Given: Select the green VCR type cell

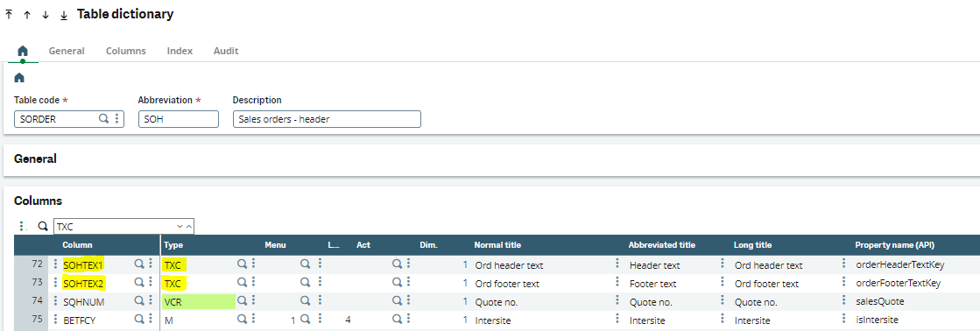Looking at the screenshot, I should click(x=199, y=301).
